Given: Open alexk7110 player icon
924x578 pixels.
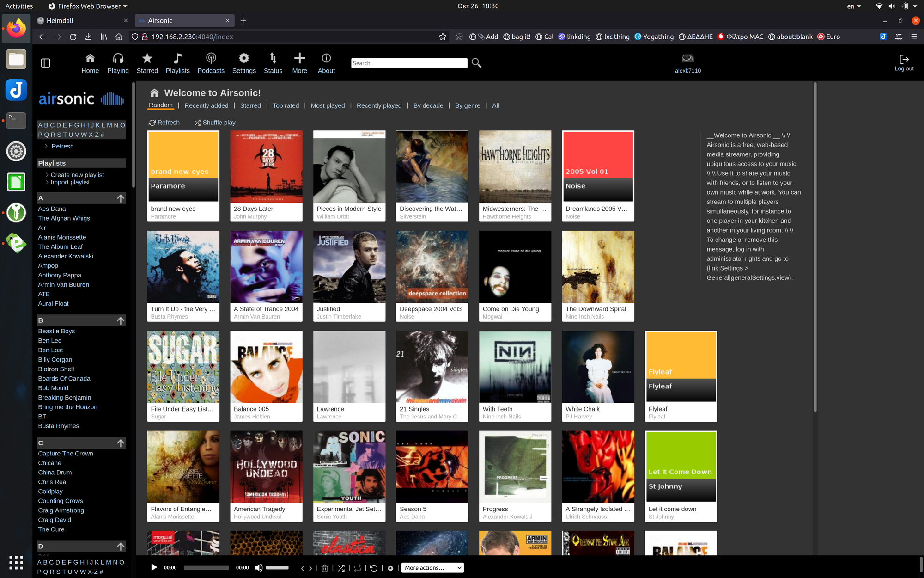Looking at the screenshot, I should tap(688, 58).
